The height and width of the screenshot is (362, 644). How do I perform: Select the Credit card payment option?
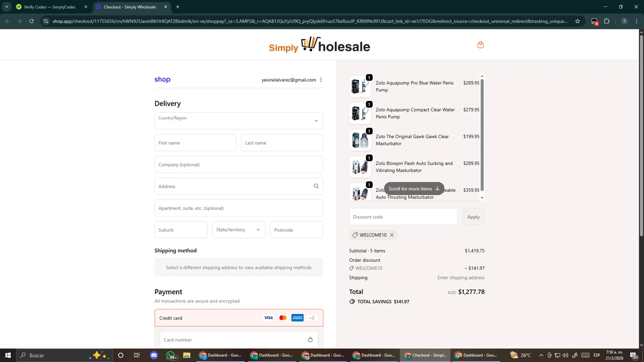coord(239,318)
